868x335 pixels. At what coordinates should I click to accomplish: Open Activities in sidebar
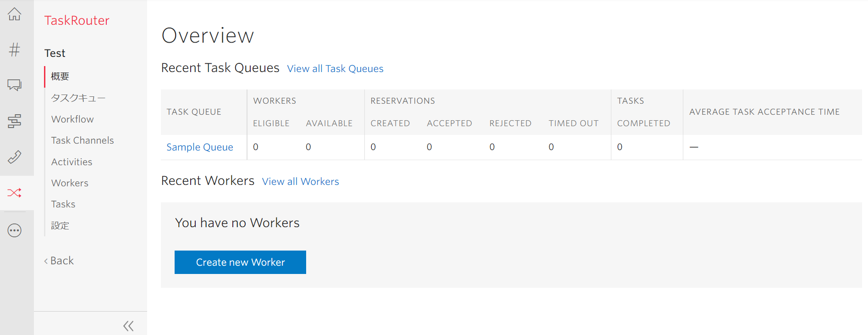[x=71, y=162]
